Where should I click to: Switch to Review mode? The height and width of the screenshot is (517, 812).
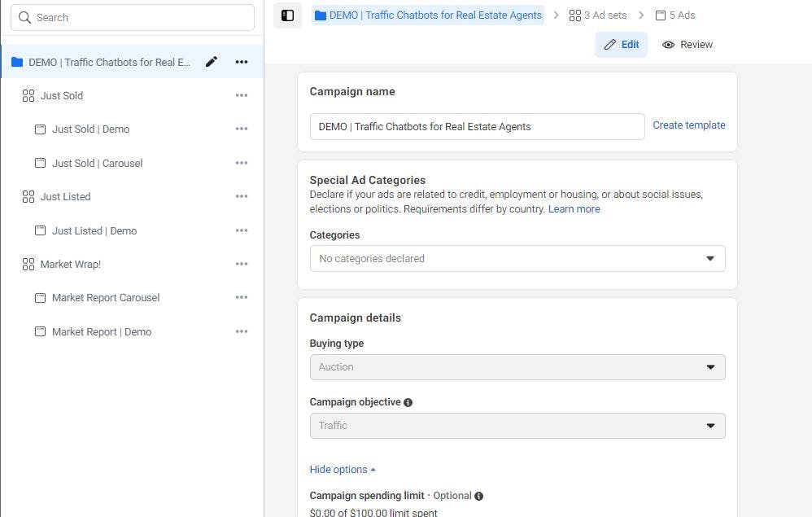(x=688, y=45)
